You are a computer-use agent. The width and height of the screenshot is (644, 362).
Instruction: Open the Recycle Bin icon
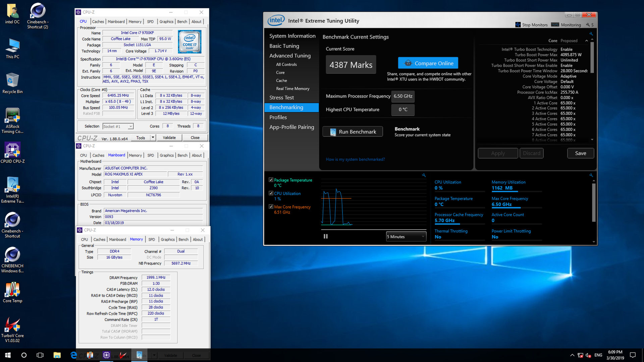(x=12, y=83)
